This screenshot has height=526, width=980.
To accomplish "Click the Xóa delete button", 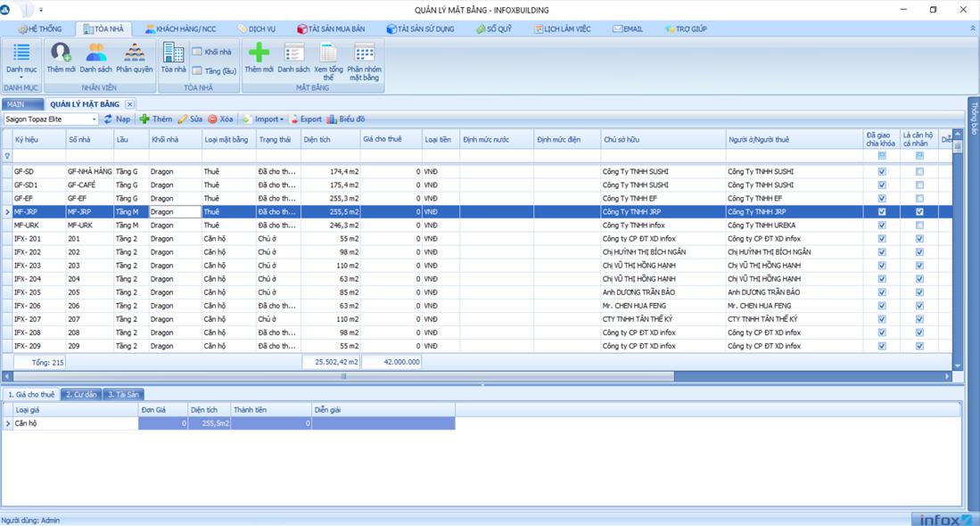I will pyautogui.click(x=220, y=119).
